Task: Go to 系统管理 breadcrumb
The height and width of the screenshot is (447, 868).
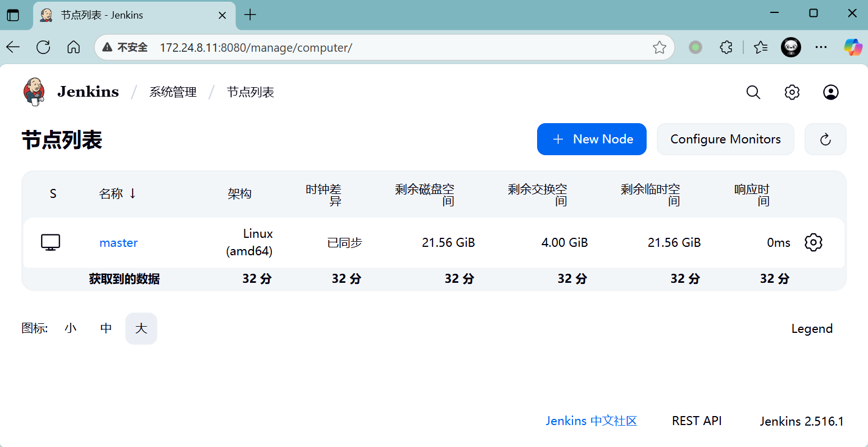Action: [x=173, y=92]
